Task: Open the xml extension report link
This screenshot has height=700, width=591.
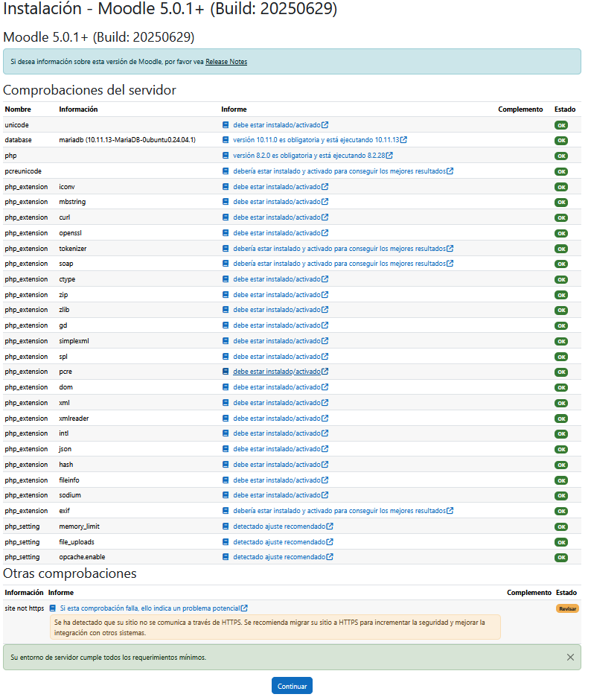Action: (x=277, y=403)
